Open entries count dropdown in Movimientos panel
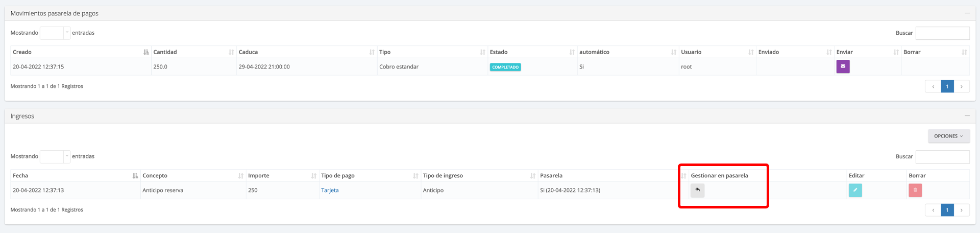 tap(55, 33)
